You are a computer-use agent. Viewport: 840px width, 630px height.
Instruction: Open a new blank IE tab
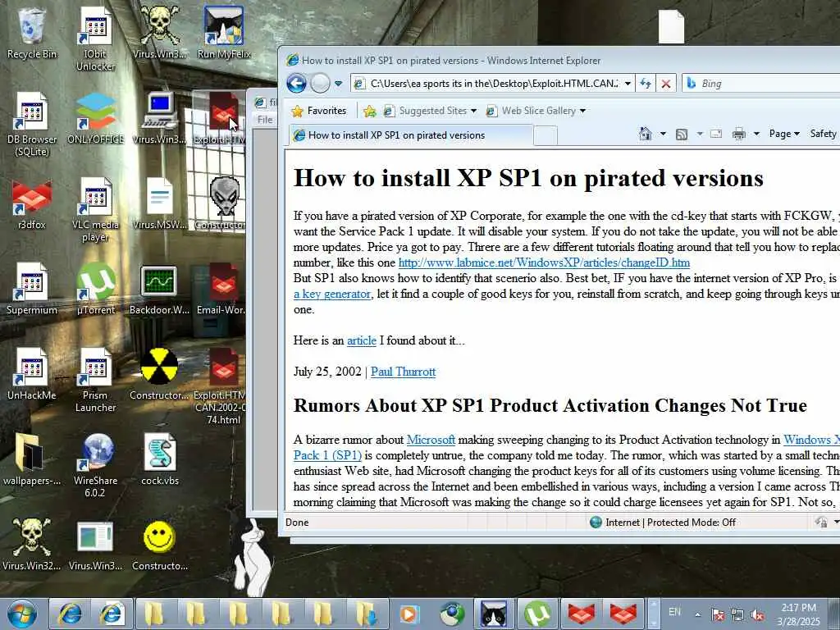pyautogui.click(x=546, y=135)
